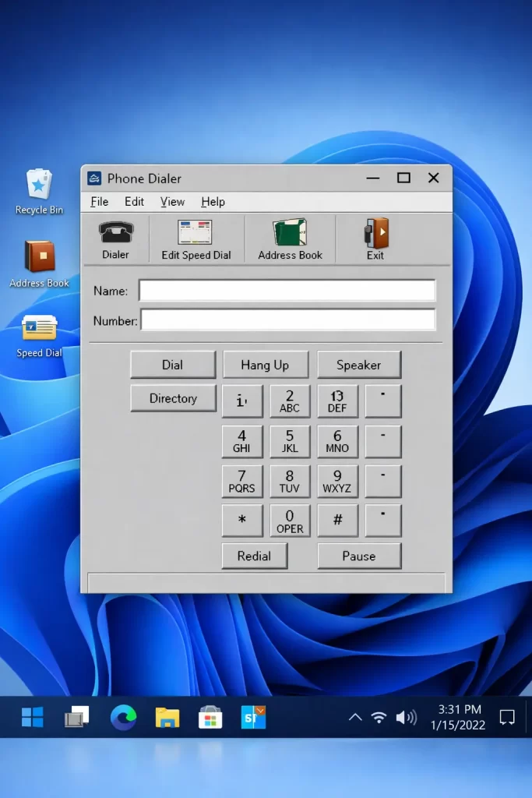Click the taskbar clock 3:31 PM
532x798 pixels.
coord(458,717)
